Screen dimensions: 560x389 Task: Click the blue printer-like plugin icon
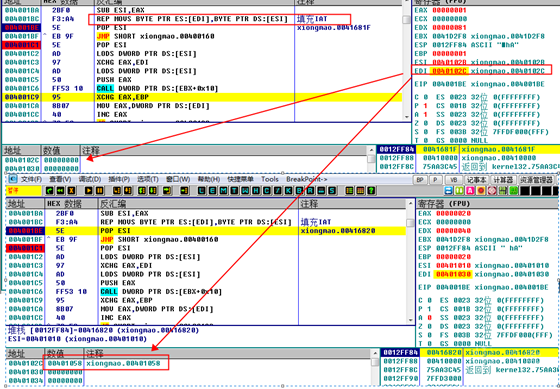click(449, 191)
